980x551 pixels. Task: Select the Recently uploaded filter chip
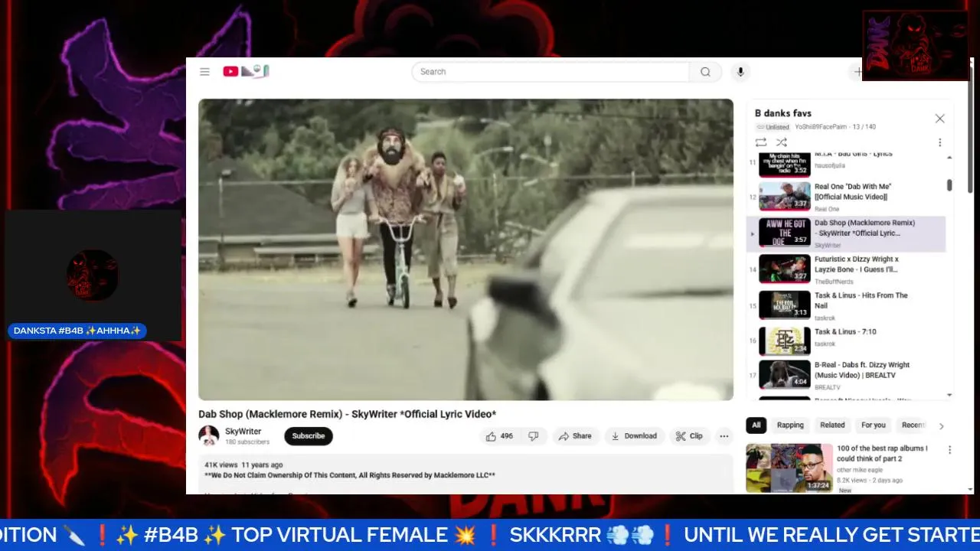coord(913,425)
